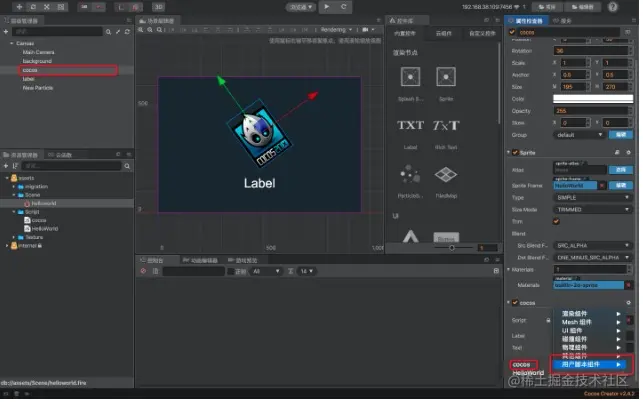
Task: Refresh the node hierarchy tree
Action: point(128,32)
